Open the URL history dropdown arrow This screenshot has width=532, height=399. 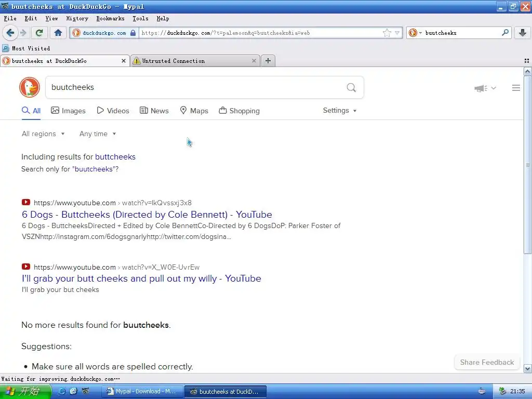pyautogui.click(x=397, y=33)
